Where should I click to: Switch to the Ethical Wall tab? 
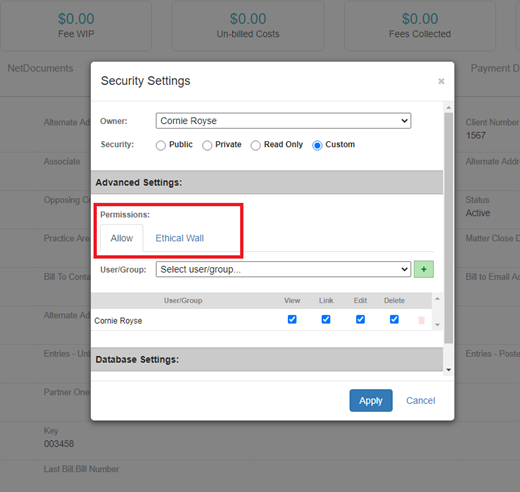pyautogui.click(x=180, y=238)
